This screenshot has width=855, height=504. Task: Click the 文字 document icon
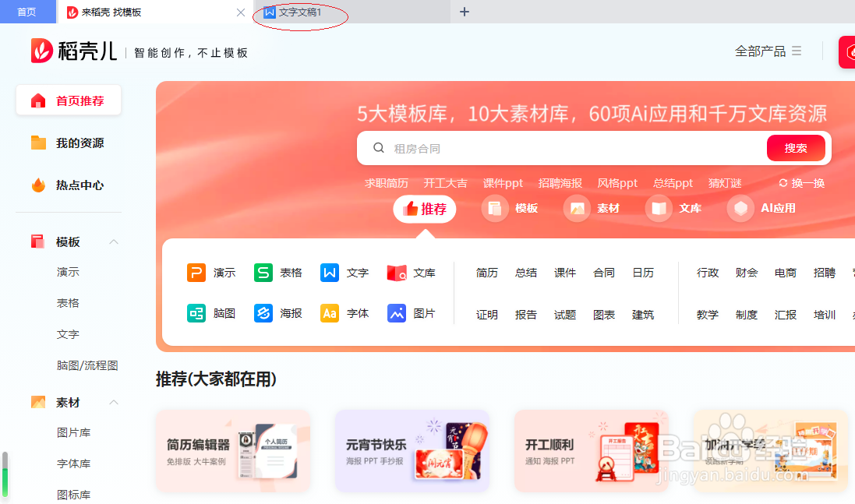[x=330, y=273]
